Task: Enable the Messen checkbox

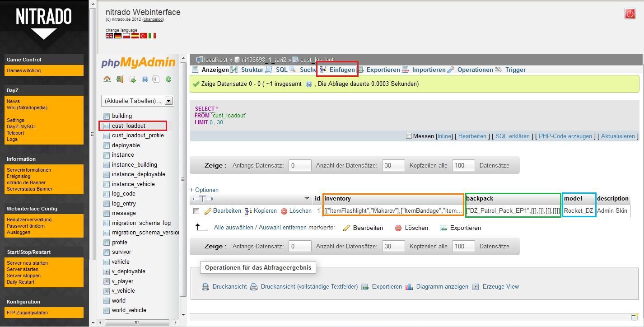Action: [409, 136]
